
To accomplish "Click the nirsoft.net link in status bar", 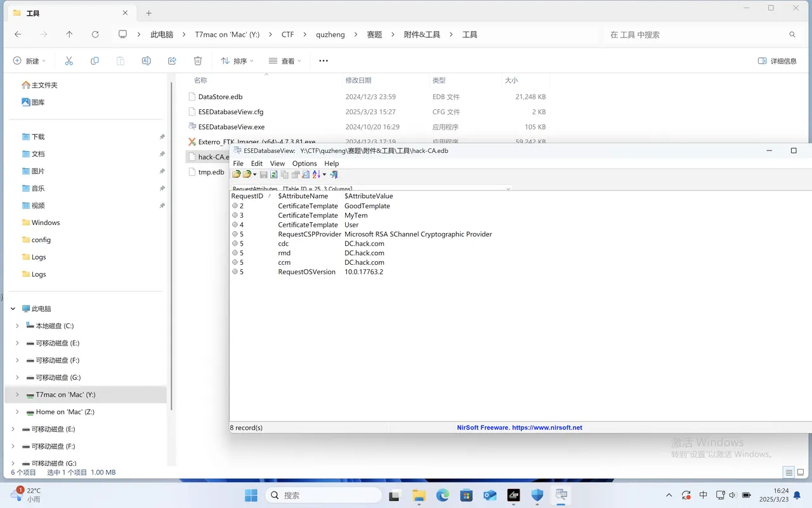I will click(x=547, y=427).
